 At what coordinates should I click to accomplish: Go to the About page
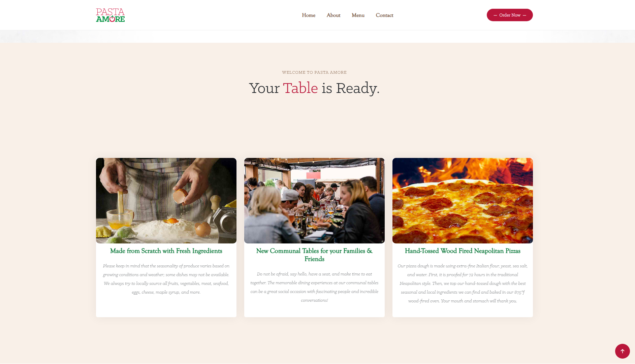pos(334,15)
